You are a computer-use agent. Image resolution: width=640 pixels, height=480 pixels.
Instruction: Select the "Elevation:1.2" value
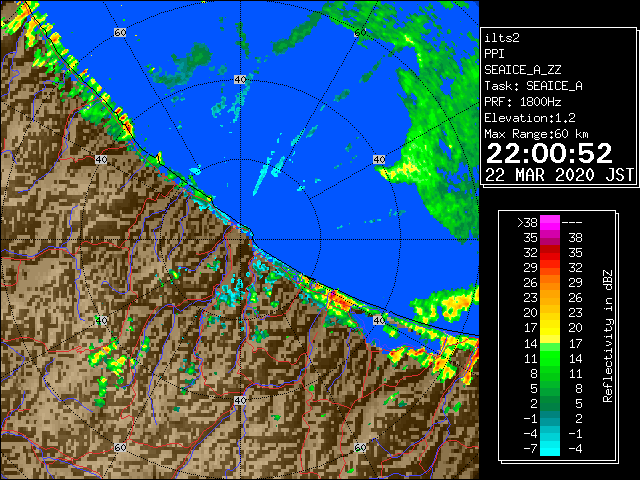(x=530, y=118)
